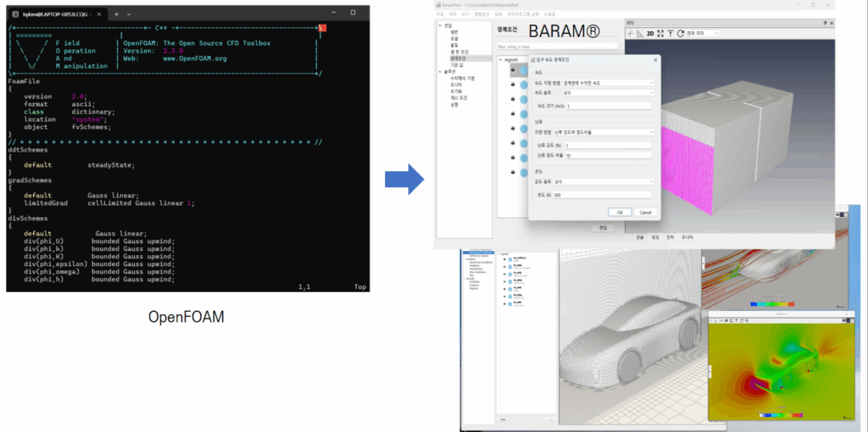Select 모델 in the setup tree
Viewport: 868px width, 432px height.
[x=454, y=38]
